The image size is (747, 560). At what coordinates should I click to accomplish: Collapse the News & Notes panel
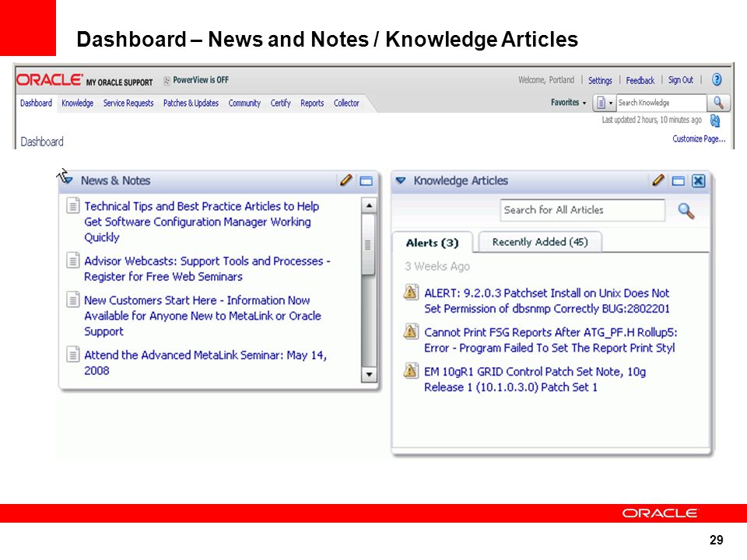click(67, 180)
